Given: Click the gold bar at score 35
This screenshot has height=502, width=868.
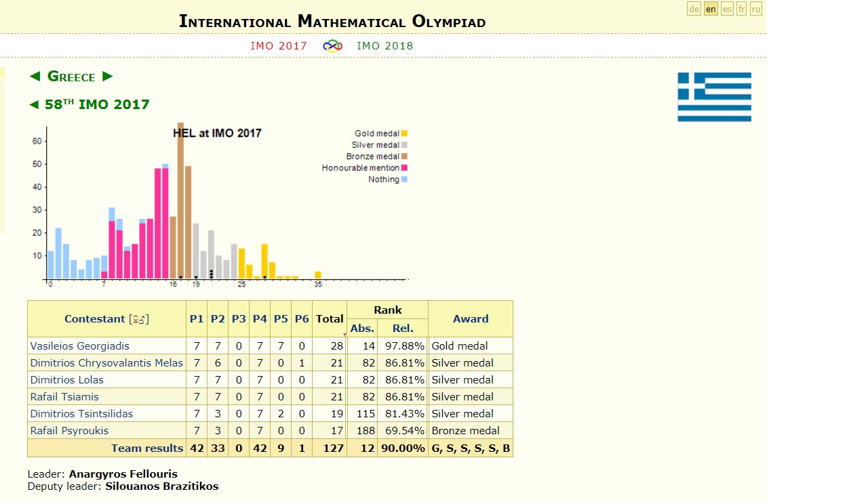Looking at the screenshot, I should (318, 275).
